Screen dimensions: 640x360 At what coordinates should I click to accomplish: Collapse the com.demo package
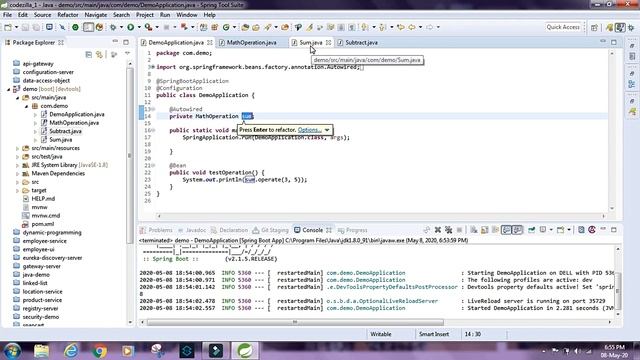[x=27, y=106]
